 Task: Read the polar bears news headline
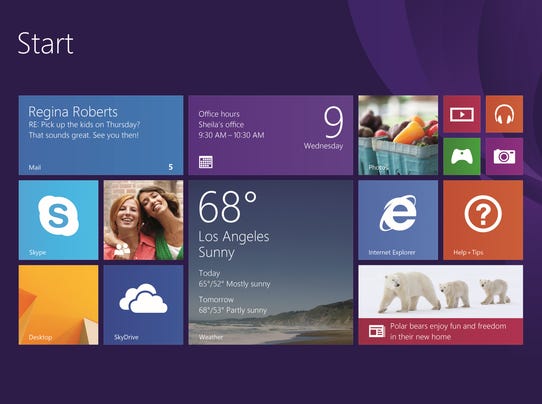(x=448, y=331)
